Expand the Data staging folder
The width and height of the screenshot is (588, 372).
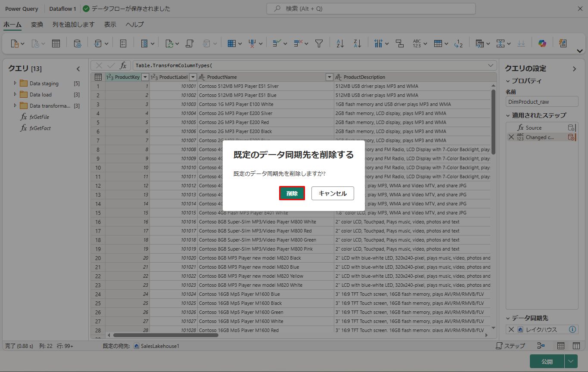(16, 83)
